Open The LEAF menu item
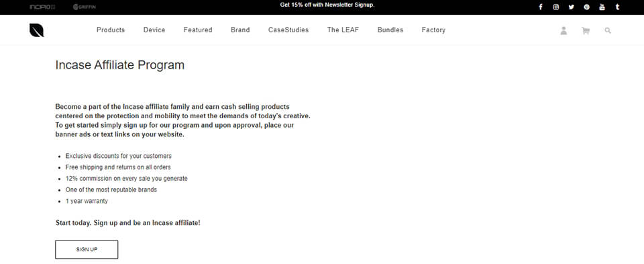Screen dimensions: 644x264 pos(343,30)
